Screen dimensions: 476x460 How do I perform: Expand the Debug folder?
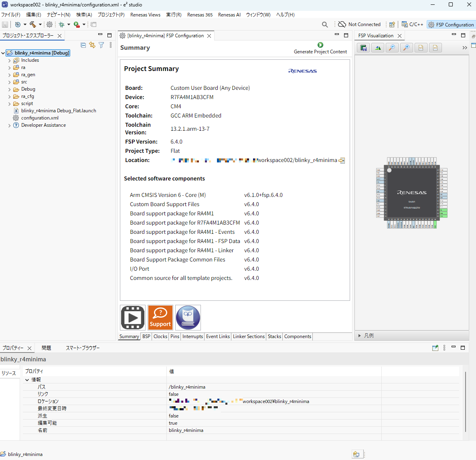point(9,89)
